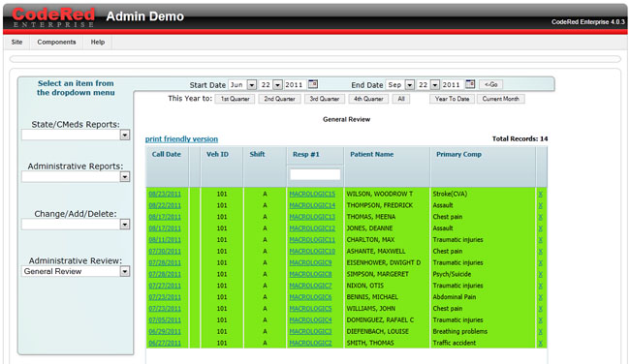Click the All date range button

[x=401, y=99]
